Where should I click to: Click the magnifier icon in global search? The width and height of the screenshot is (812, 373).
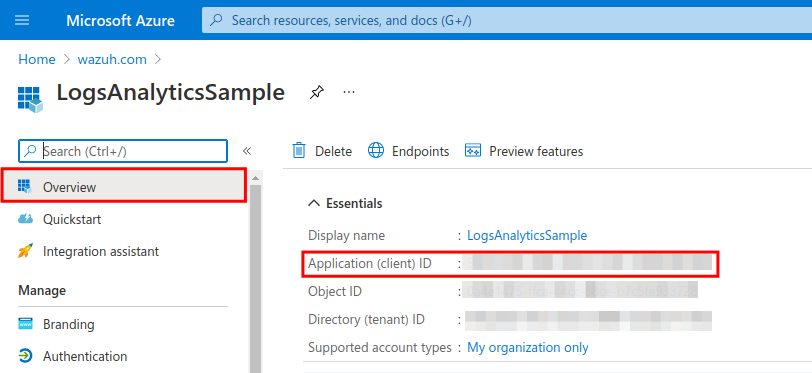[x=216, y=21]
